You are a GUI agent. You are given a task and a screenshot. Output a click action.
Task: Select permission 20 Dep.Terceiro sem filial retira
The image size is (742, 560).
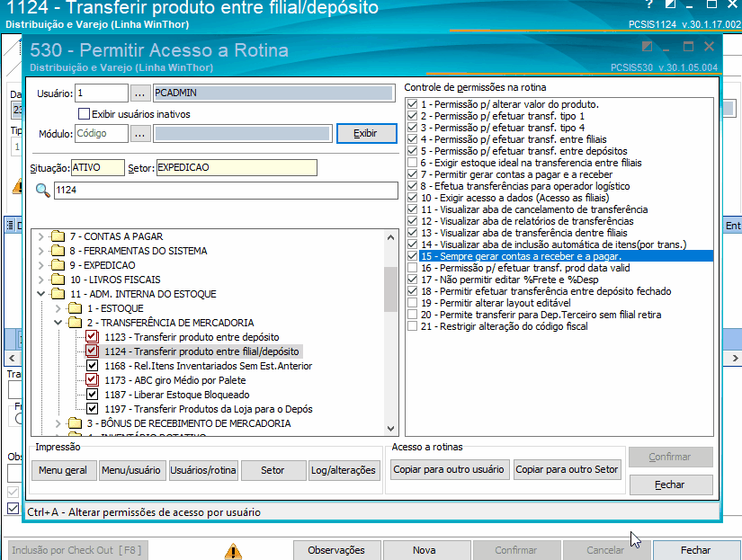pyautogui.click(x=541, y=315)
